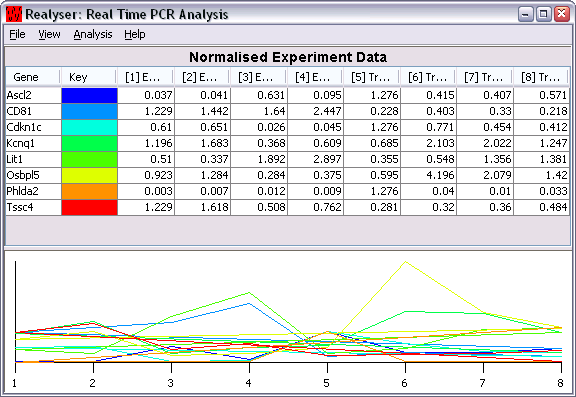Select the Ascl2 gene row name
The image size is (576, 397).
tap(19, 95)
